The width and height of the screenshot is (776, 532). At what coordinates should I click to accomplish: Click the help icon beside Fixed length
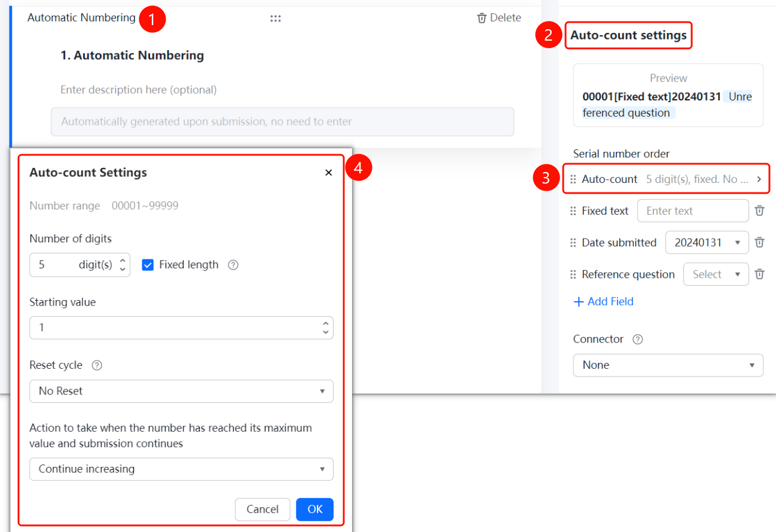[233, 265]
